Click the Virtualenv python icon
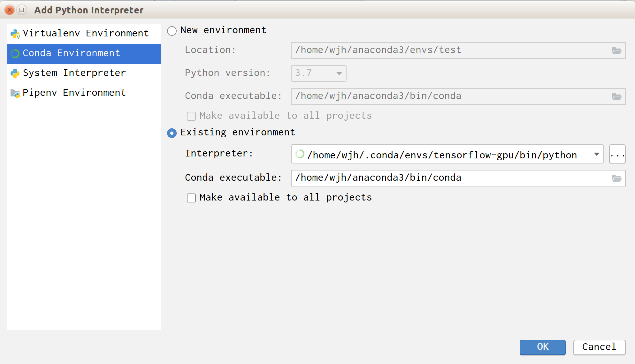The image size is (635, 364). point(15,34)
